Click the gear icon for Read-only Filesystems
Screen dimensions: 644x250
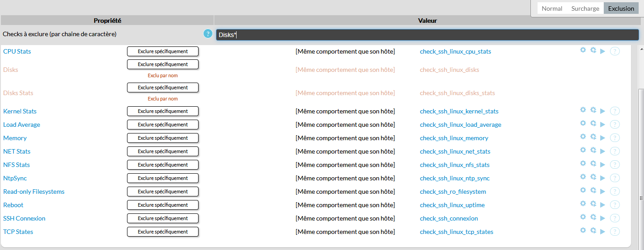pyautogui.click(x=583, y=190)
